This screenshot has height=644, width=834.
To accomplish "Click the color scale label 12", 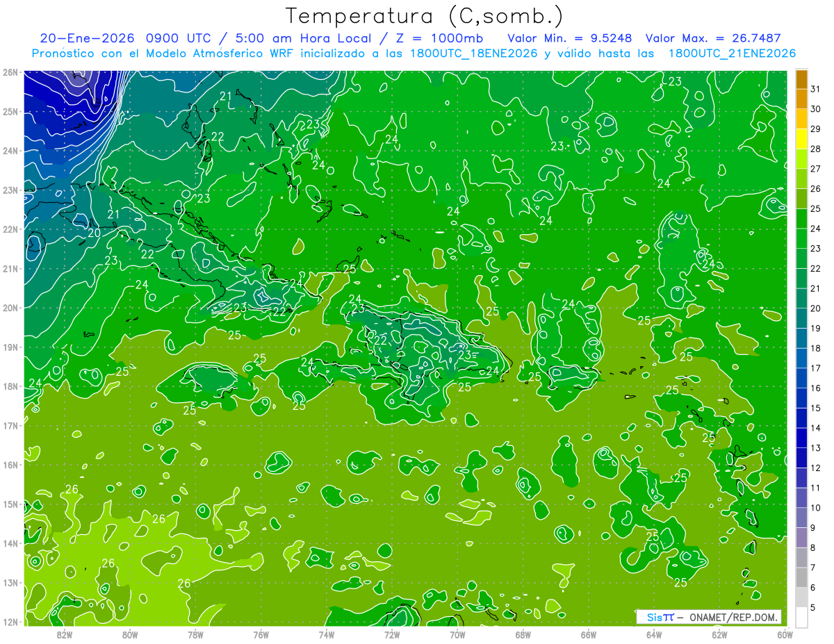I will [x=815, y=468].
